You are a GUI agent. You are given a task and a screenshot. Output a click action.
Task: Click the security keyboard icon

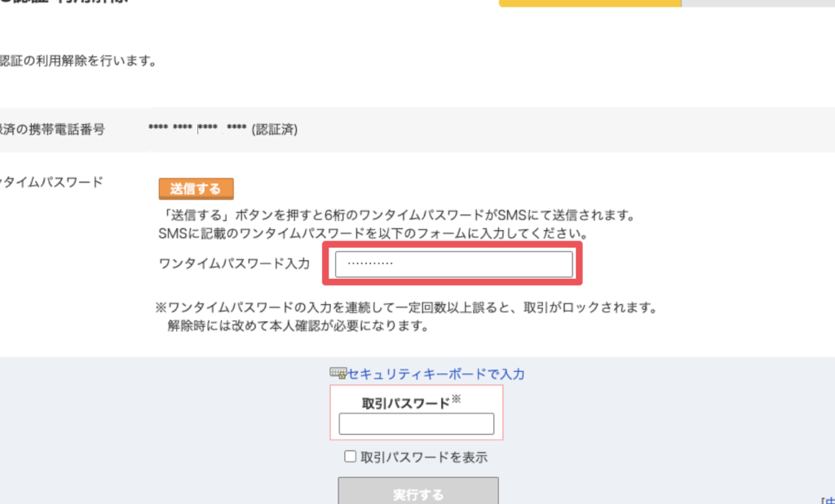pos(338,373)
